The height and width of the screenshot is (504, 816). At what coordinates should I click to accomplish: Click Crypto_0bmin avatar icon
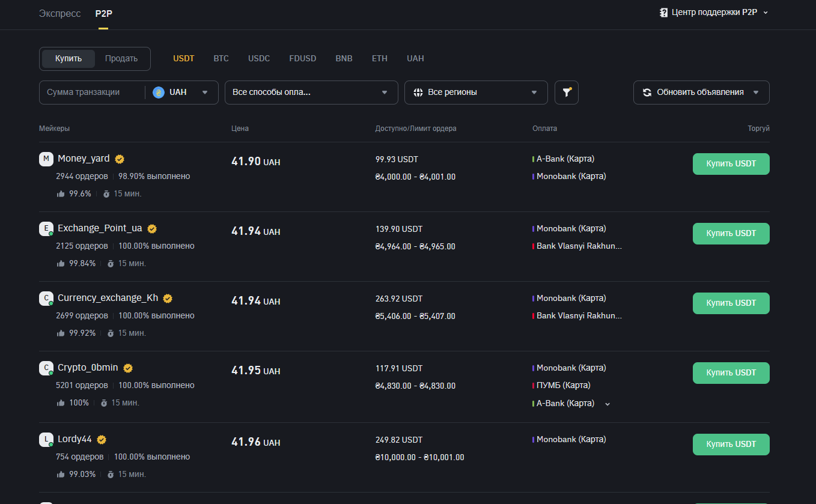[46, 368]
